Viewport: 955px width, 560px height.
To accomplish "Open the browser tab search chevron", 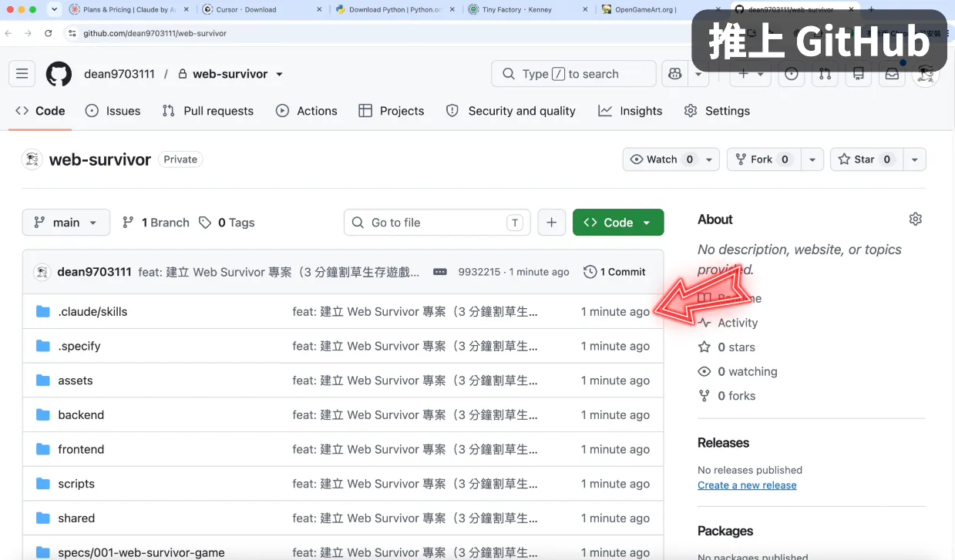I will click(x=54, y=9).
